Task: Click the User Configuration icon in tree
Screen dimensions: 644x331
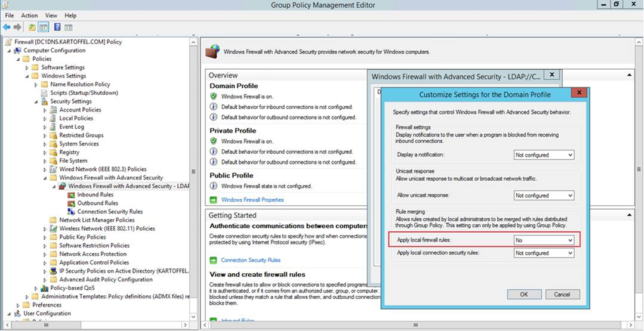Action: (18, 313)
